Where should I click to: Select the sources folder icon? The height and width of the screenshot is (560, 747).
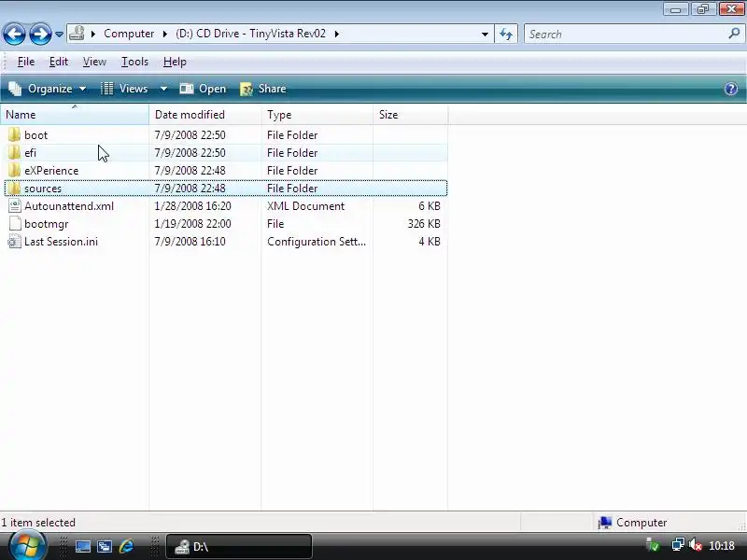point(14,189)
